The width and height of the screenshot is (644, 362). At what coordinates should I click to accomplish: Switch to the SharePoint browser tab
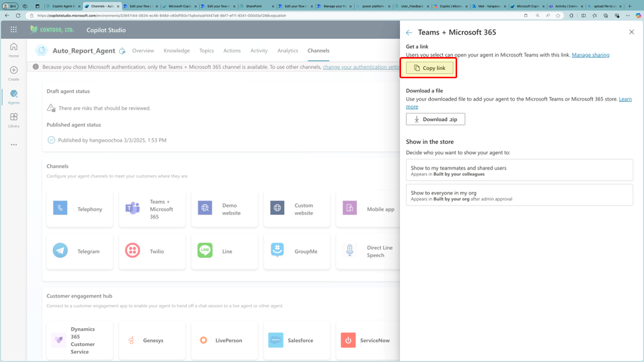click(258, 6)
